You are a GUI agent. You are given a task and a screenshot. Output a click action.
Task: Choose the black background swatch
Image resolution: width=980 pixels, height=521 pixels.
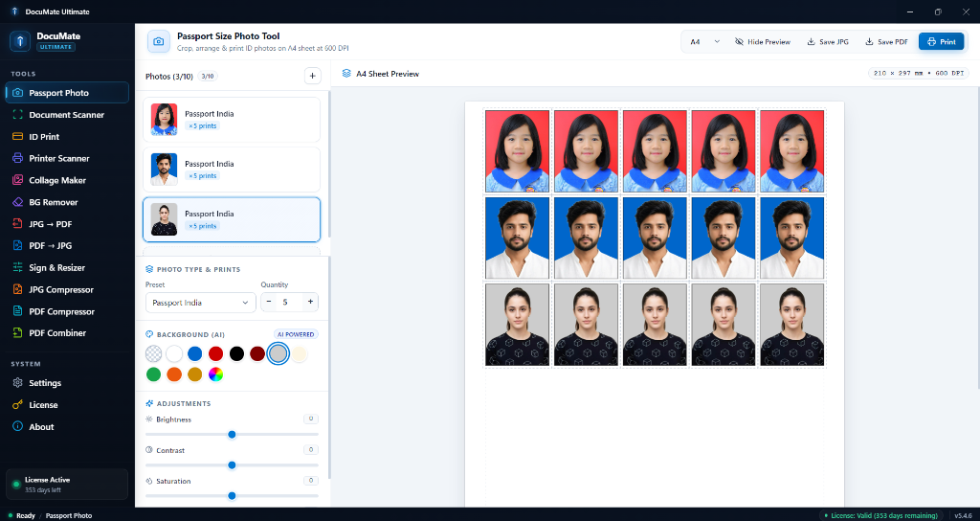236,354
